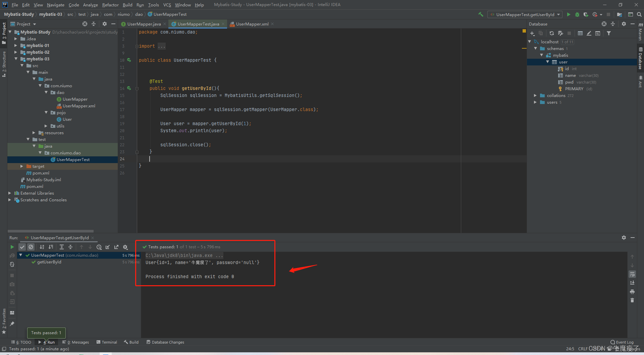The height and width of the screenshot is (355, 644).
Task: Open Run panel settings gear at right
Action: tap(624, 238)
